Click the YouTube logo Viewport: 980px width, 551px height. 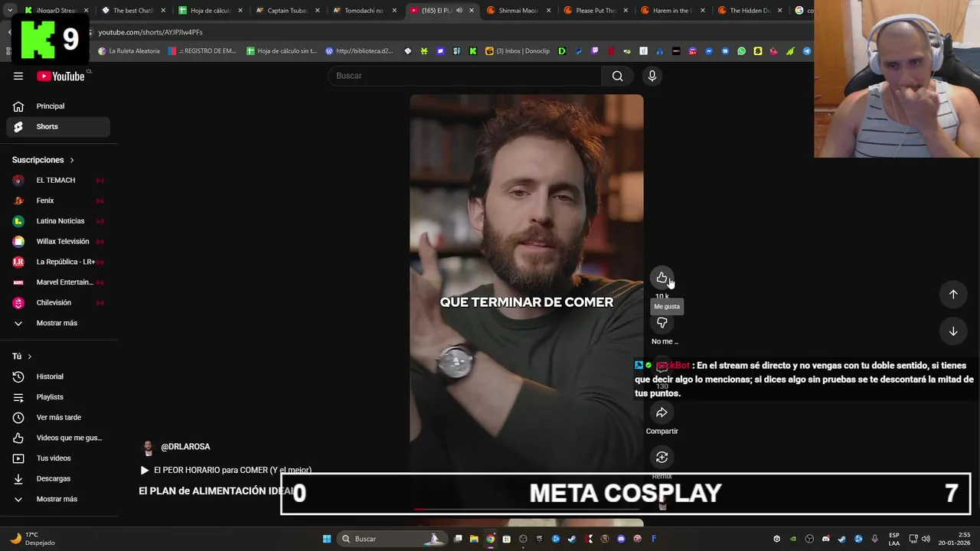coord(60,76)
